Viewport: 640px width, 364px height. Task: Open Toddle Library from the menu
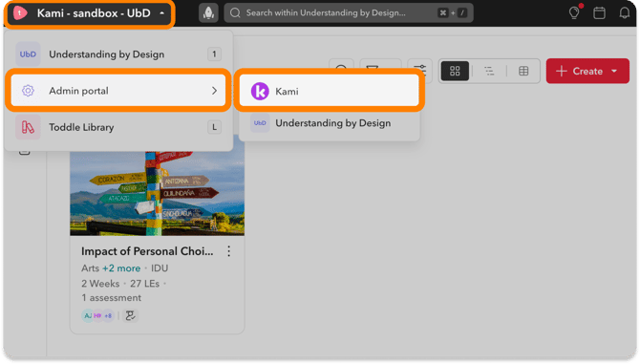tap(118, 127)
